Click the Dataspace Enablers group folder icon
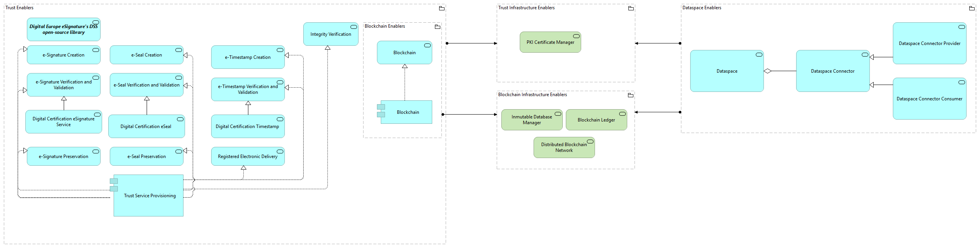 point(972,8)
